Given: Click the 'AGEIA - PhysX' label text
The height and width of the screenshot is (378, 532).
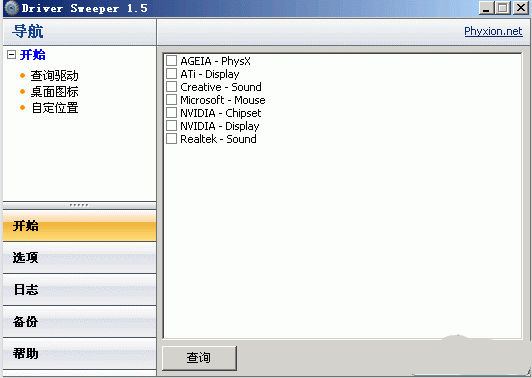Looking at the screenshot, I should (x=215, y=61).
